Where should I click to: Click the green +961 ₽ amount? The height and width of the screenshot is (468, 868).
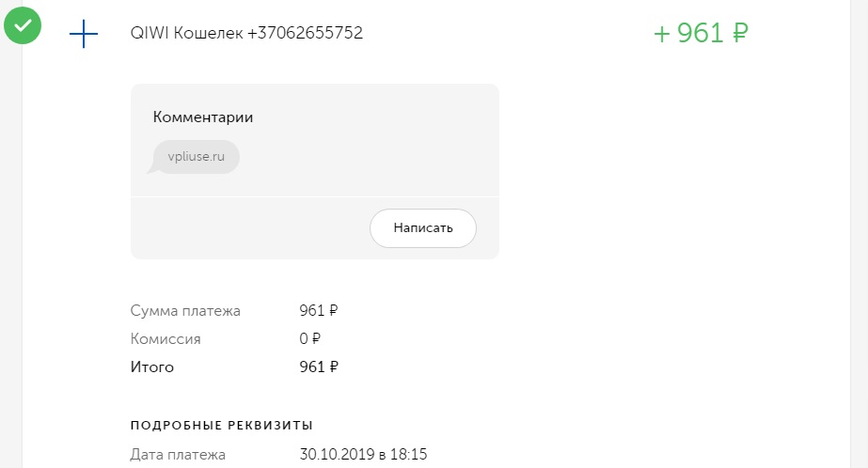701,33
